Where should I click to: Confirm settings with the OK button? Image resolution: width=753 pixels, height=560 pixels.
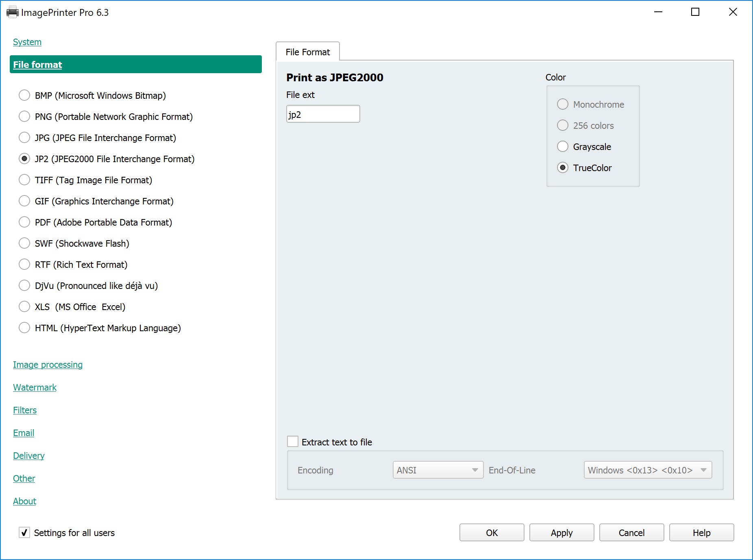(492, 533)
